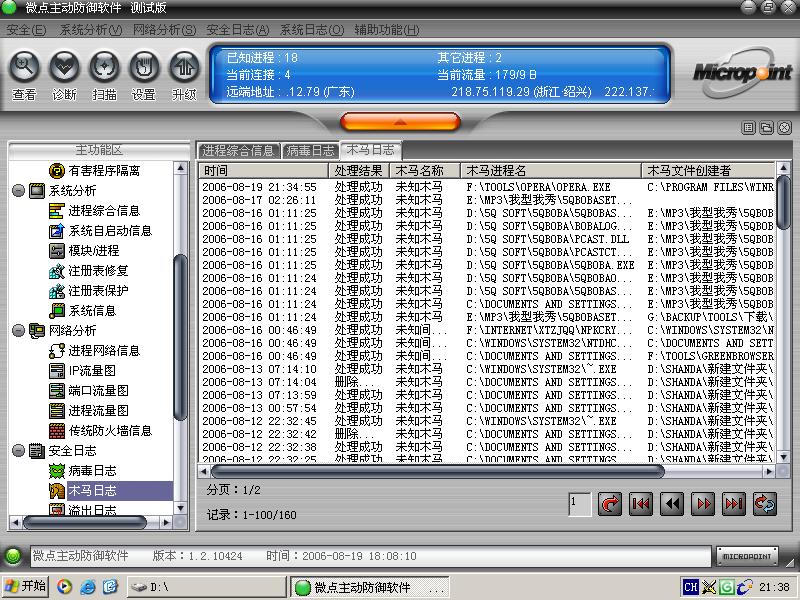
Task: Sort by the 时间 column header
Action: coord(263,170)
